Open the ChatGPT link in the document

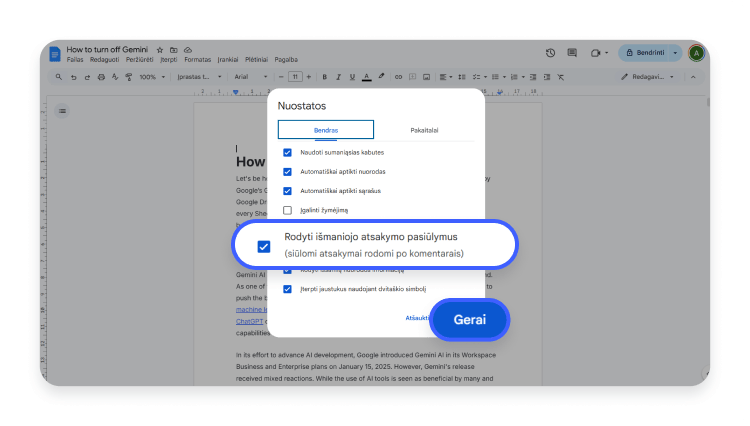249,321
